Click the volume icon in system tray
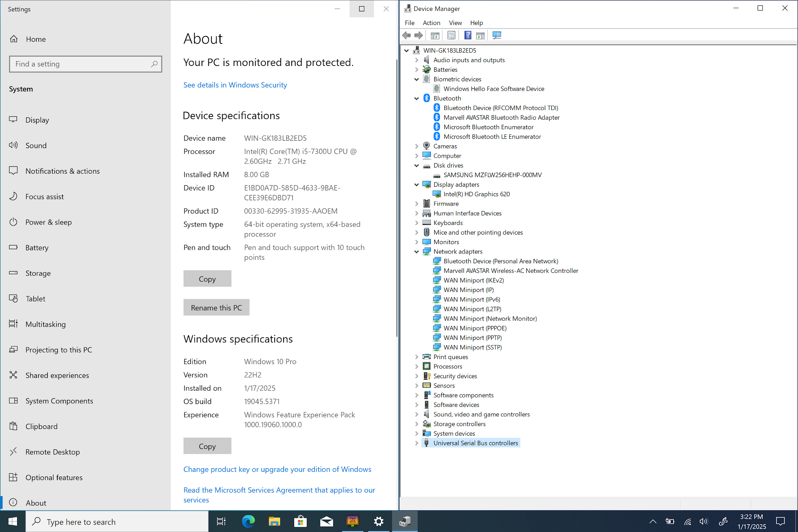This screenshot has height=532, width=798. point(704,521)
